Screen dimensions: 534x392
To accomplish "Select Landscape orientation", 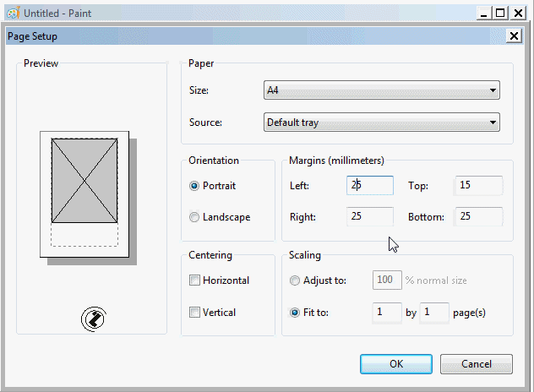I will click(x=195, y=217).
